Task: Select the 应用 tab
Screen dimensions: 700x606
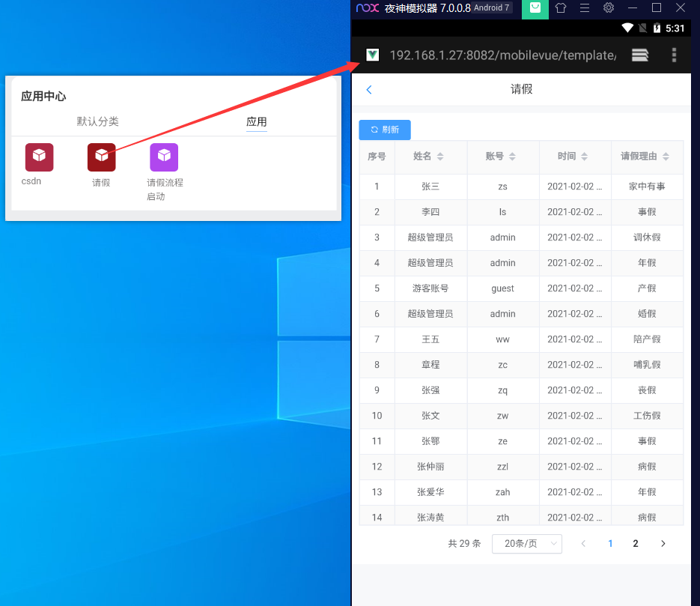Action: click(257, 122)
